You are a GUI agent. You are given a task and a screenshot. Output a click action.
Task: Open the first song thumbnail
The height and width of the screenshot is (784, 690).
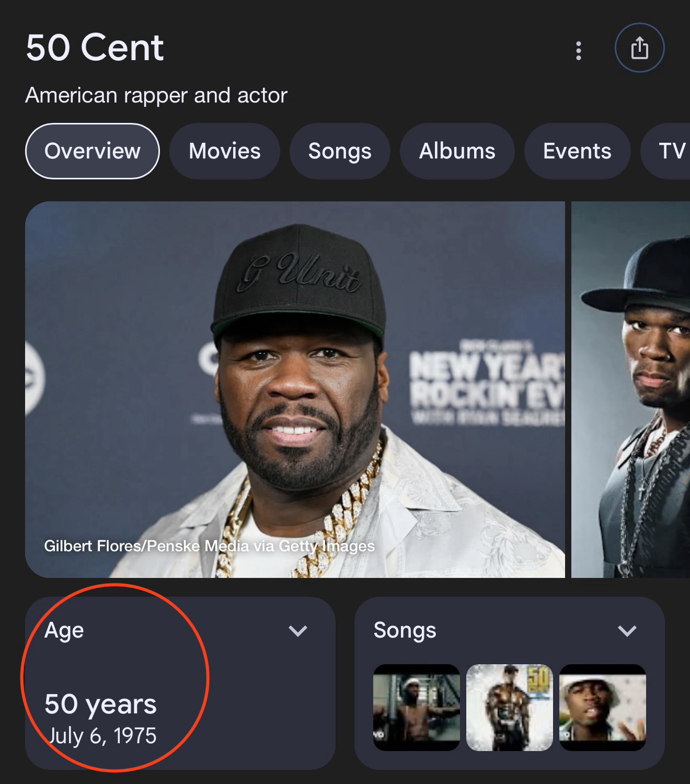[417, 707]
